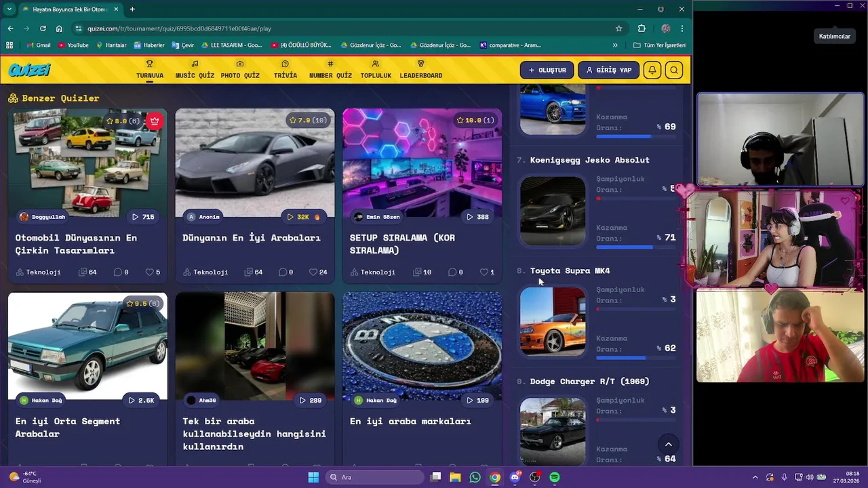868x488 pixels.
Task: Reload the page in Chrome
Action: click(x=43, y=28)
